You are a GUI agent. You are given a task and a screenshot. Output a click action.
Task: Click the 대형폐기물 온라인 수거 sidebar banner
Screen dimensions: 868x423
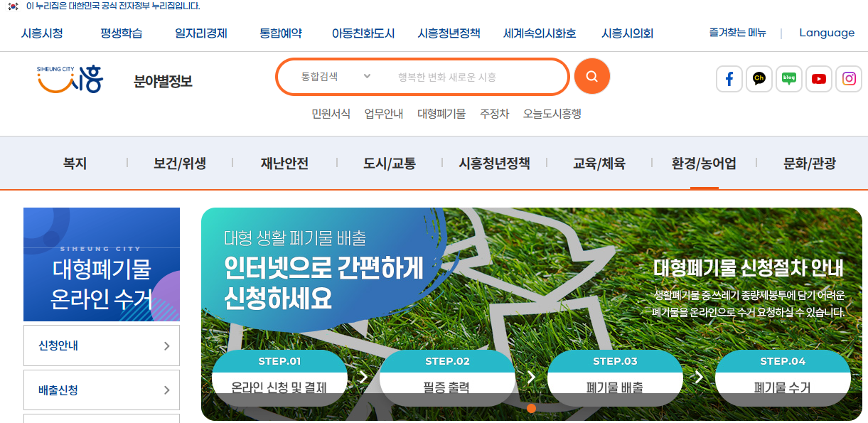(x=102, y=264)
